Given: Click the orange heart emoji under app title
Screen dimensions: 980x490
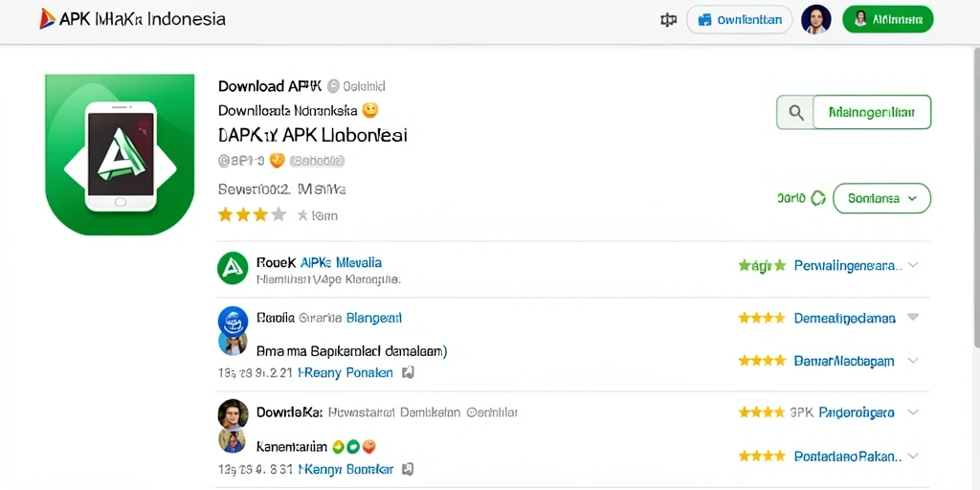Looking at the screenshot, I should [277, 161].
